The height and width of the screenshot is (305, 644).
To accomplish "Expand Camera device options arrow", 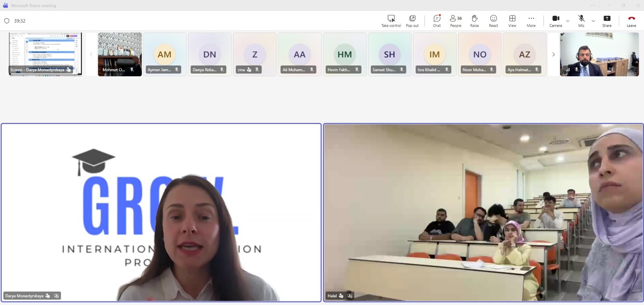I will pos(568,21).
